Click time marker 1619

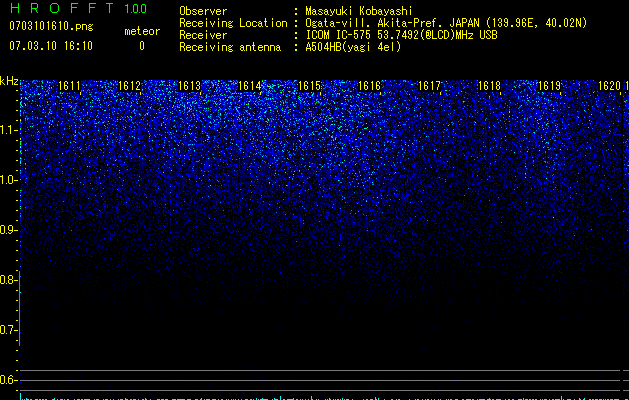(x=549, y=86)
